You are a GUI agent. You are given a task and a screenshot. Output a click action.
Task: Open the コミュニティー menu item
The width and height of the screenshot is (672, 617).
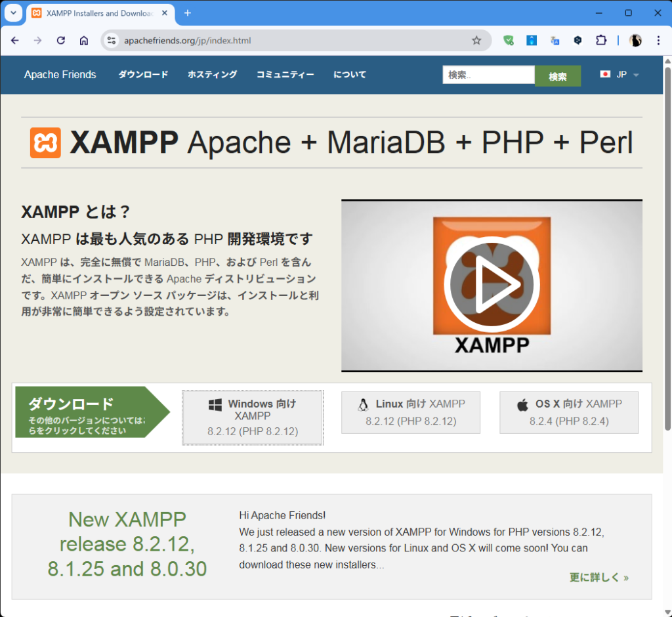285,75
